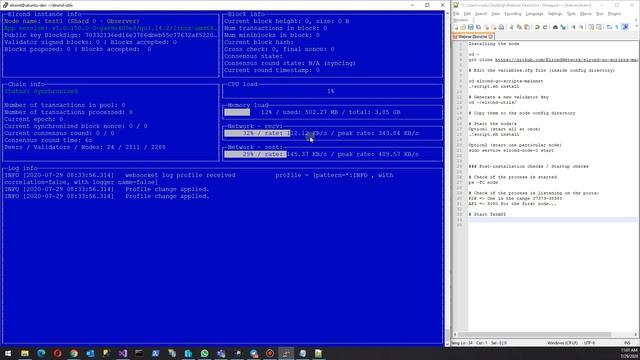
Task: Click the '# Start TermUI' line in Notepad++
Action: tap(487, 214)
